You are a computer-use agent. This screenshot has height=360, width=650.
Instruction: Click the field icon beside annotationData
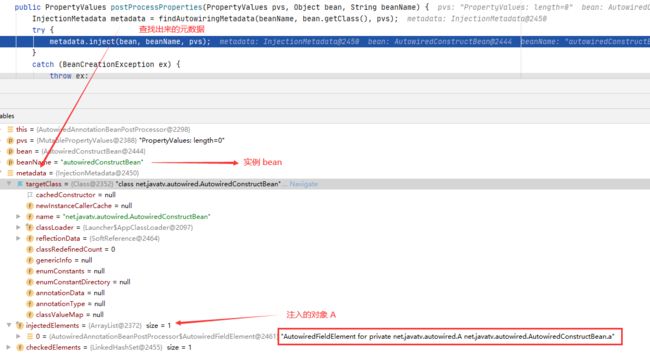click(29, 293)
